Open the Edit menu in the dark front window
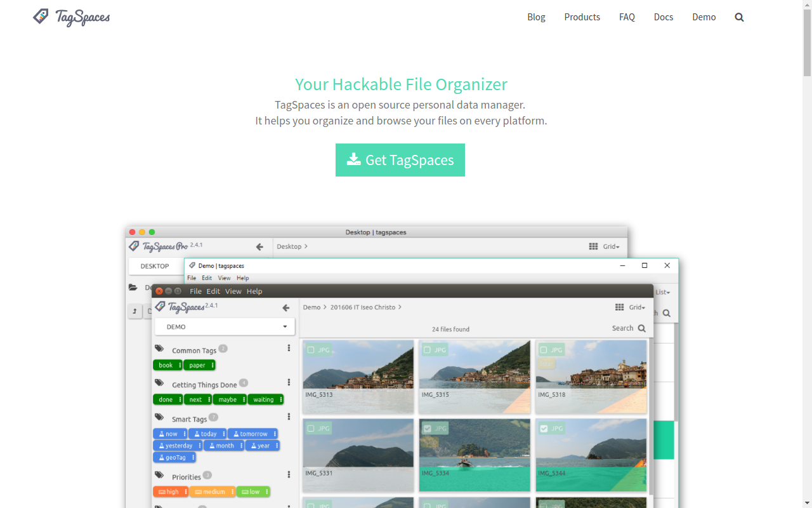Screen dimensions: 812x508 (x=213, y=291)
